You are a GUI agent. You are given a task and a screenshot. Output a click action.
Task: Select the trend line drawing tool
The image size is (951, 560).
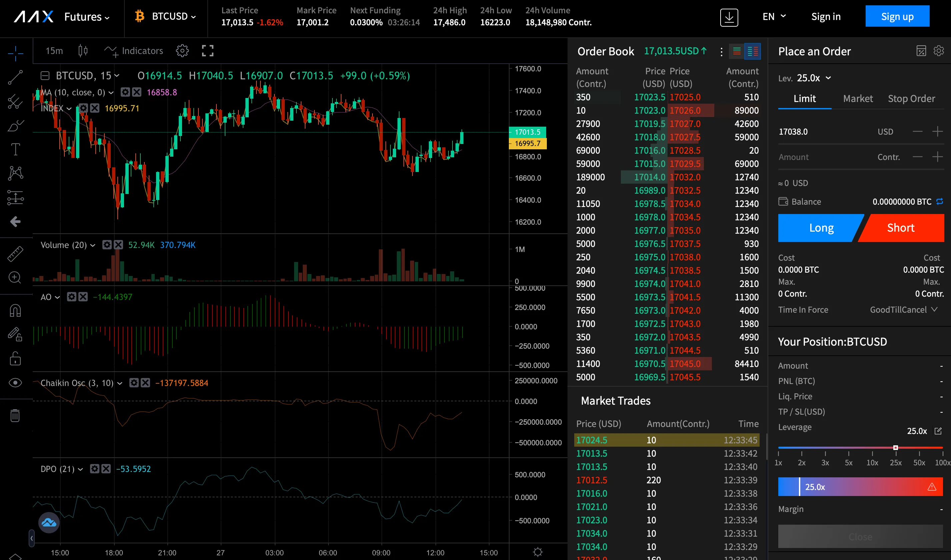click(x=15, y=77)
